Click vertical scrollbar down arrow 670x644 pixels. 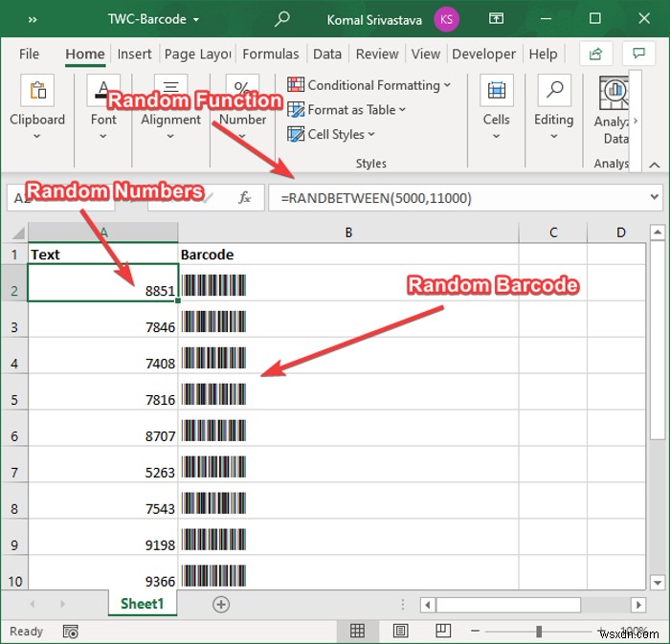coord(658,582)
